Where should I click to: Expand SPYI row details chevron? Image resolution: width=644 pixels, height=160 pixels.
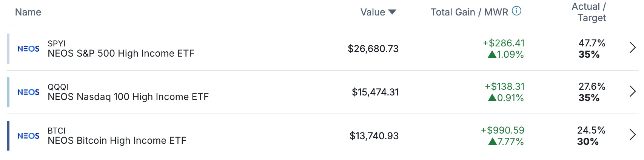tap(633, 48)
